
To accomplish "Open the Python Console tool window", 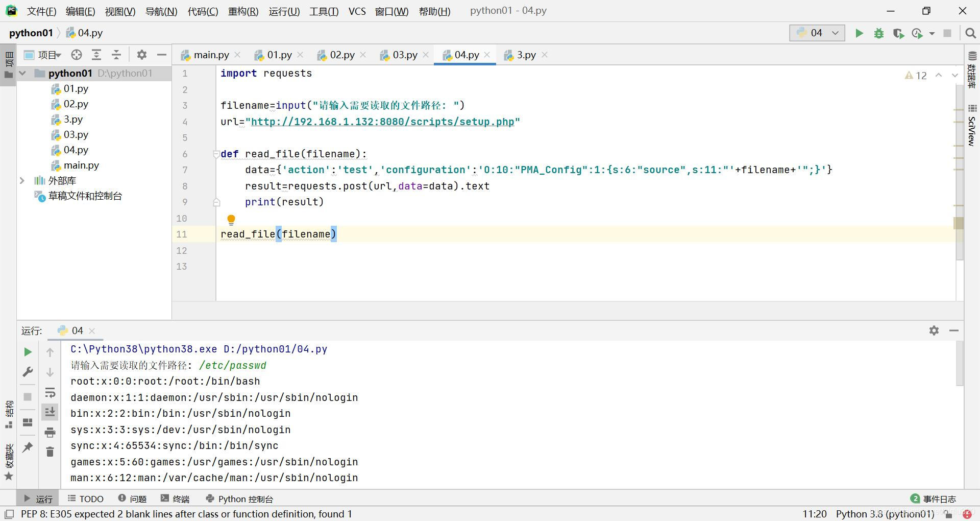I will pyautogui.click(x=239, y=499).
